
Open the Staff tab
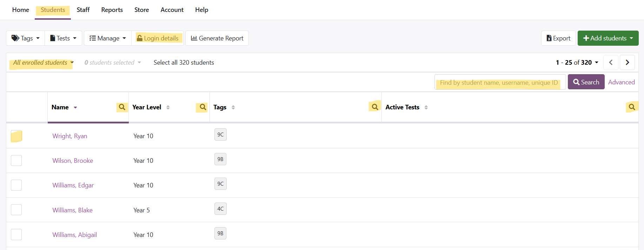click(83, 10)
